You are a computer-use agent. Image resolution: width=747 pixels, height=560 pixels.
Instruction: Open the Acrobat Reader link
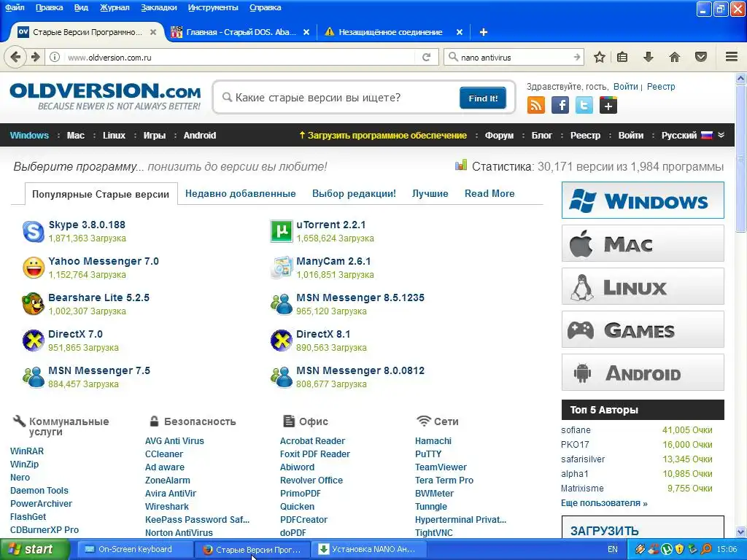point(312,441)
